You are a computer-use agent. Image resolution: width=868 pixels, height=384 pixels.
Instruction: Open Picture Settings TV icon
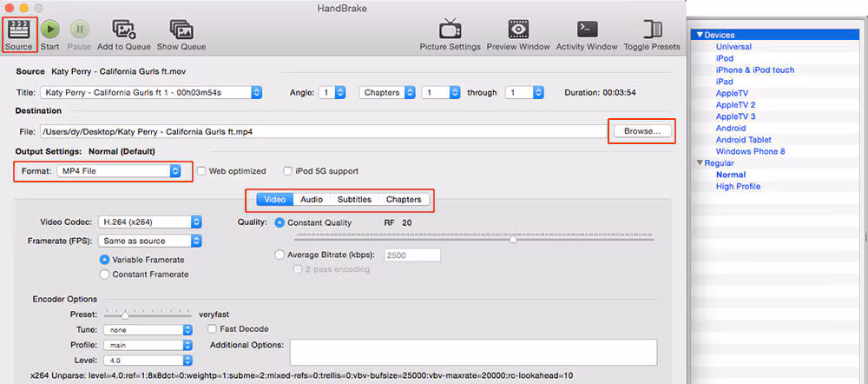[x=450, y=30]
